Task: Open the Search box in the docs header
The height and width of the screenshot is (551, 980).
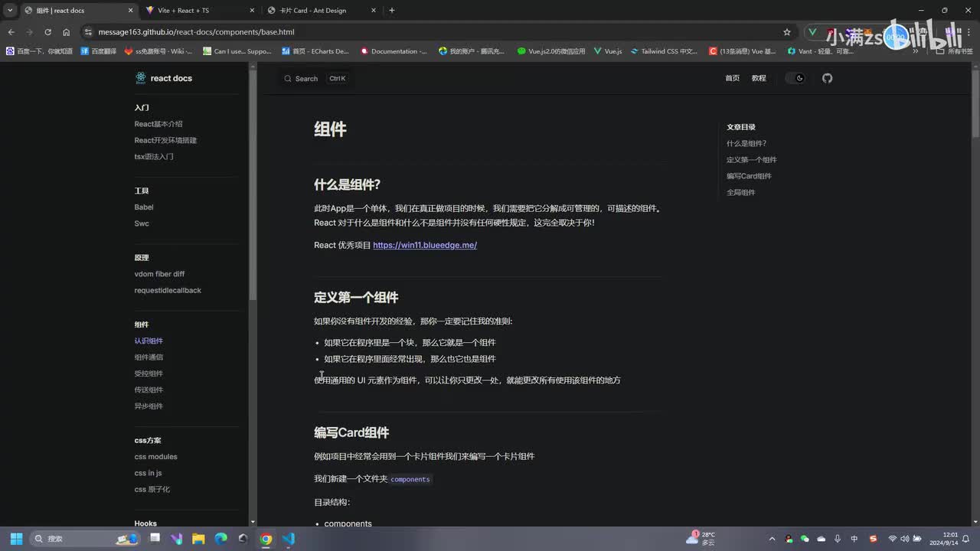Action: point(315,79)
